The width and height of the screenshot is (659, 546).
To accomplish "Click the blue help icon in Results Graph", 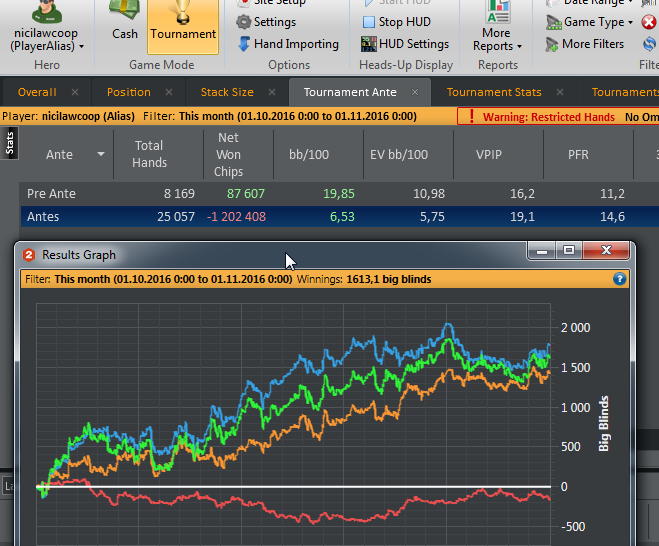I will tap(619, 279).
